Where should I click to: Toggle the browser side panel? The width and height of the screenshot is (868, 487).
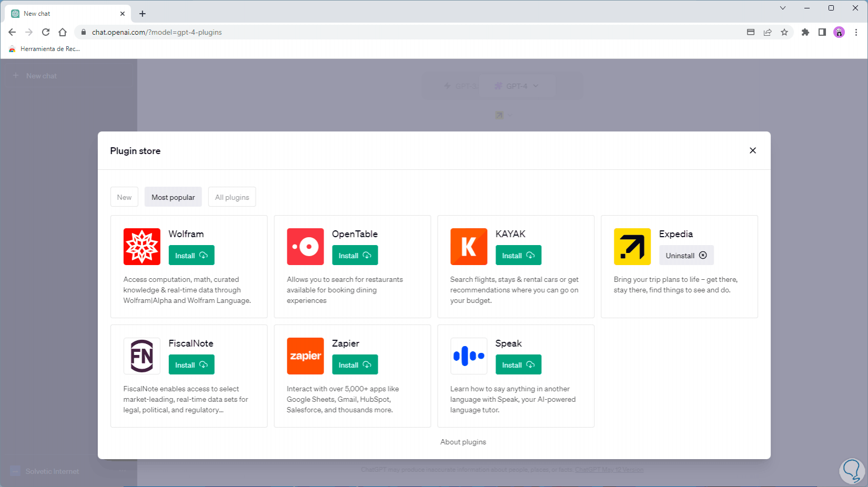coord(822,32)
